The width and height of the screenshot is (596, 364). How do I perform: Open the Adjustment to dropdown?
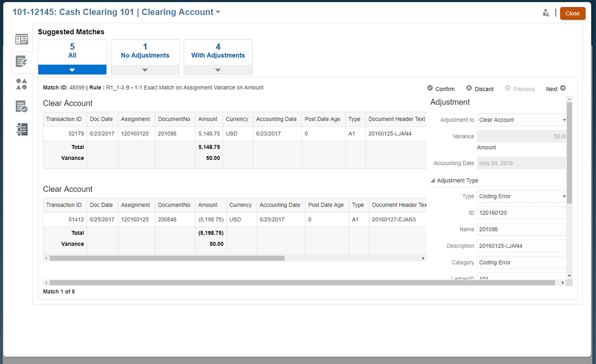[521, 120]
